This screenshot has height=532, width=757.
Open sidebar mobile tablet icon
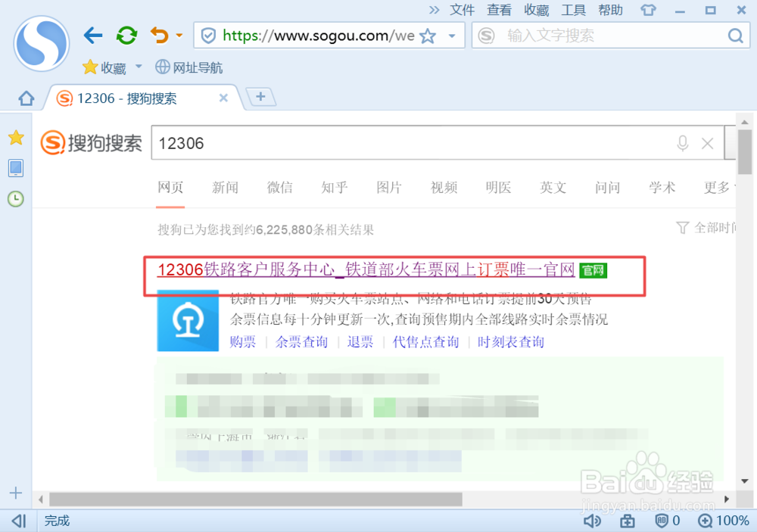[x=16, y=169]
